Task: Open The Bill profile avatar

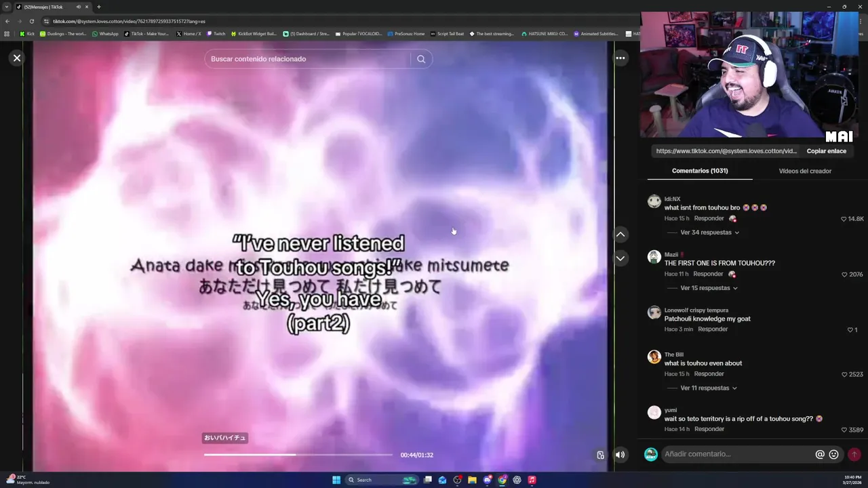Action: [x=654, y=357]
